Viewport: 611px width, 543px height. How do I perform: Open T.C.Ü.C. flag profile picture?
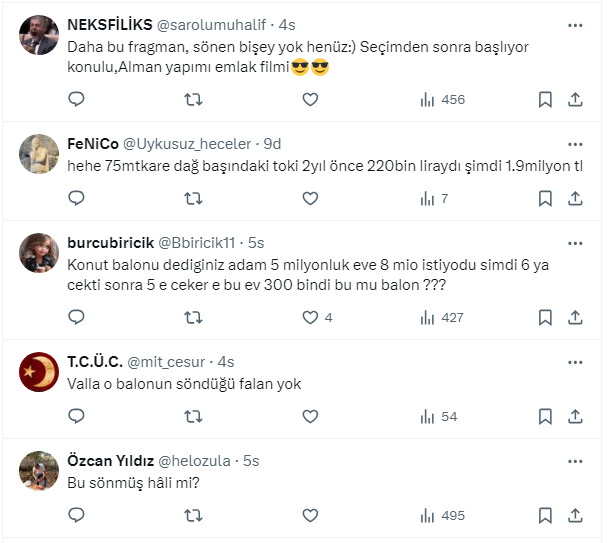tap(39, 373)
